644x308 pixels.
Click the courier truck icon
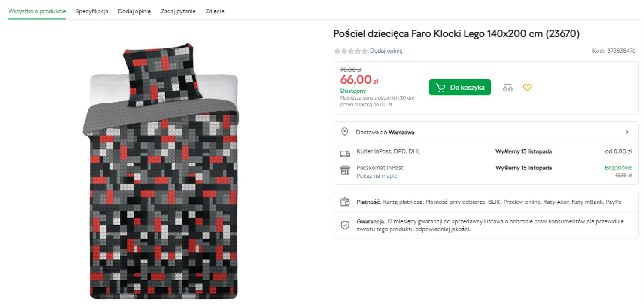pyautogui.click(x=345, y=153)
